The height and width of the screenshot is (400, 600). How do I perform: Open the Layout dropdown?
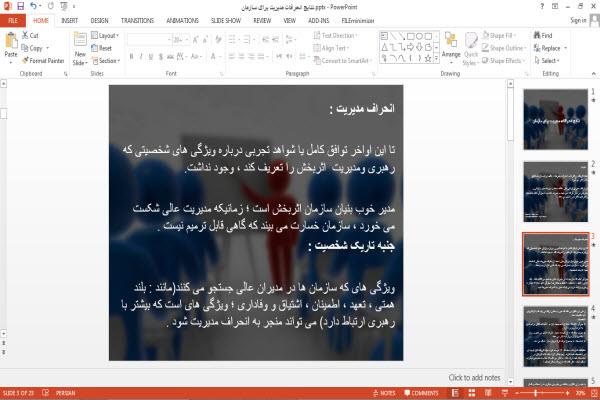click(x=105, y=36)
